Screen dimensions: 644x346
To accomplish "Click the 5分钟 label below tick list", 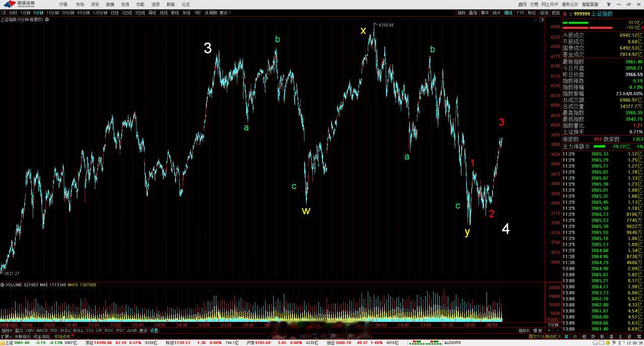I will click(x=553, y=325).
